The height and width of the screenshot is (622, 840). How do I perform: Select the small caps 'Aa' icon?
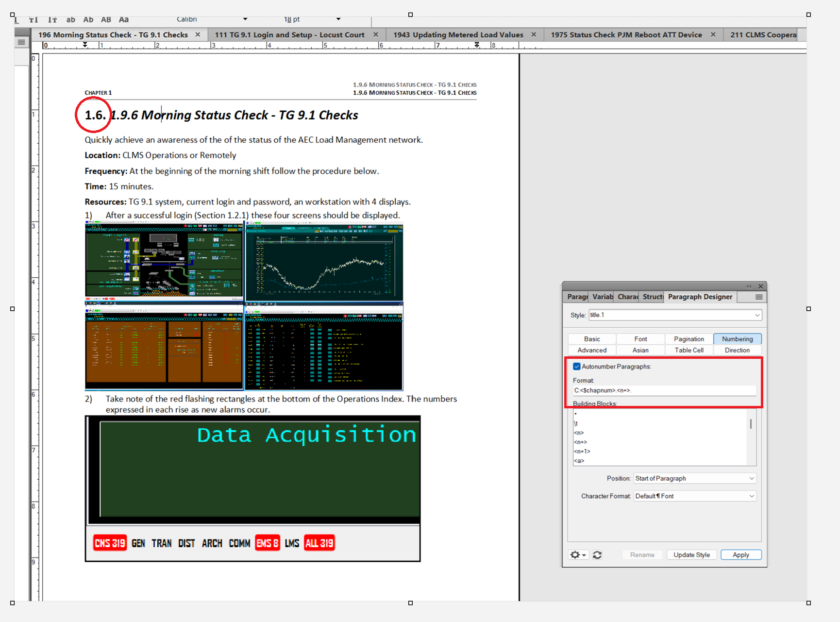click(x=123, y=19)
